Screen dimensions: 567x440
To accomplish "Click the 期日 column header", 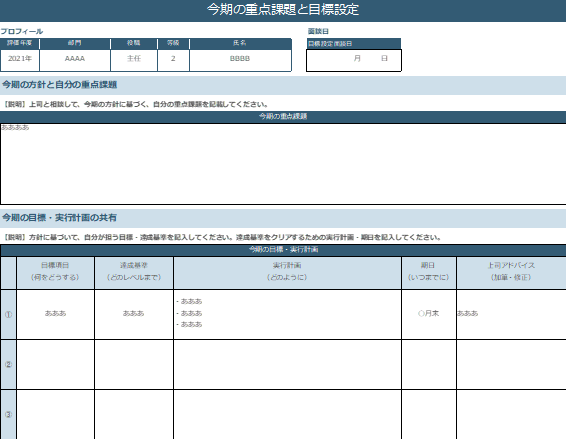I will click(x=429, y=273).
